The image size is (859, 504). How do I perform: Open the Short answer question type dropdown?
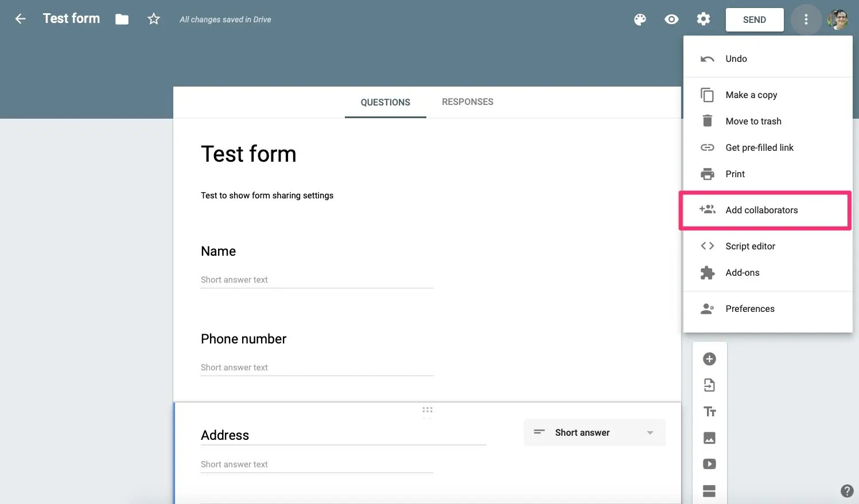(594, 432)
